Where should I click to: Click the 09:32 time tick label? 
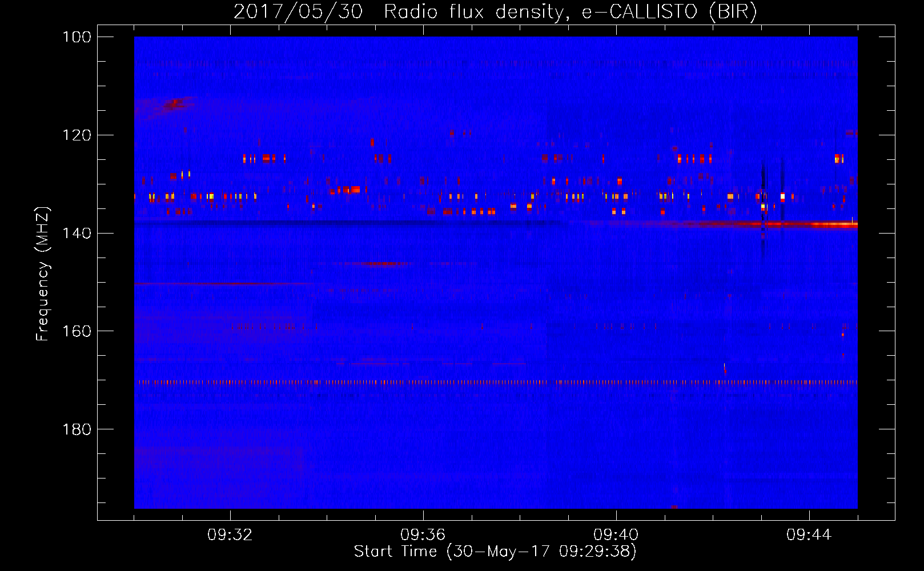tap(230, 535)
